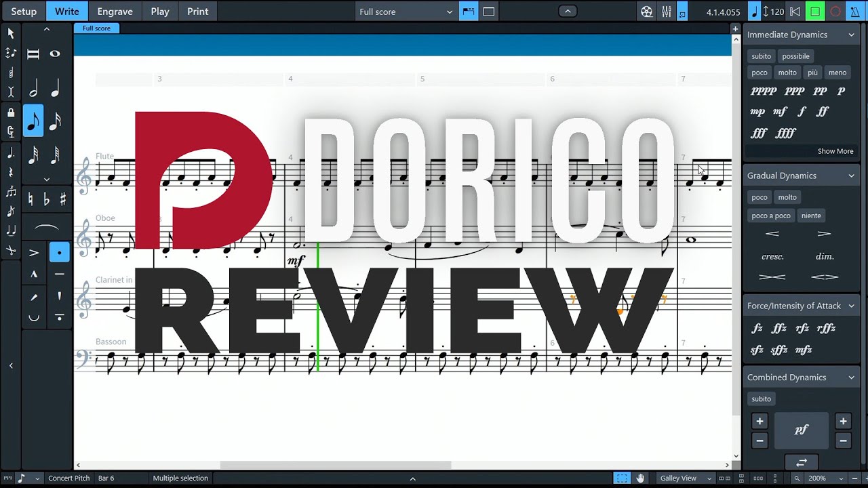This screenshot has width=868, height=488.
Task: Toggle the single window view
Action: pos(488,12)
